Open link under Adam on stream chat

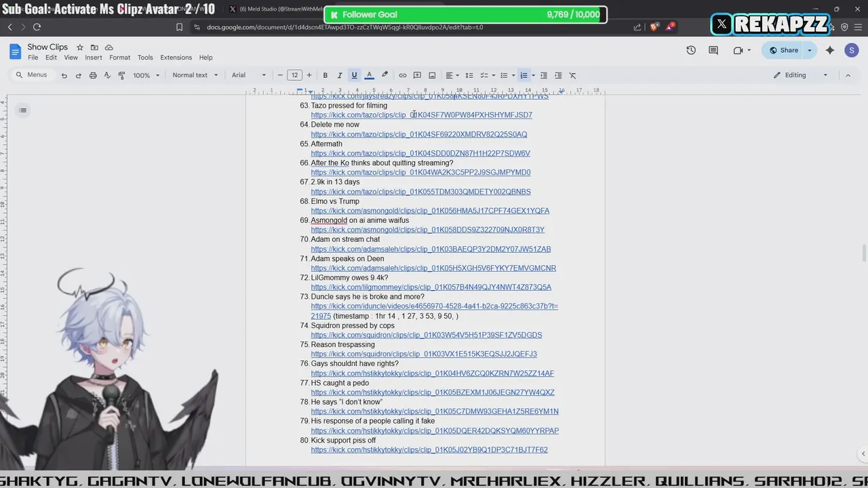pos(431,249)
